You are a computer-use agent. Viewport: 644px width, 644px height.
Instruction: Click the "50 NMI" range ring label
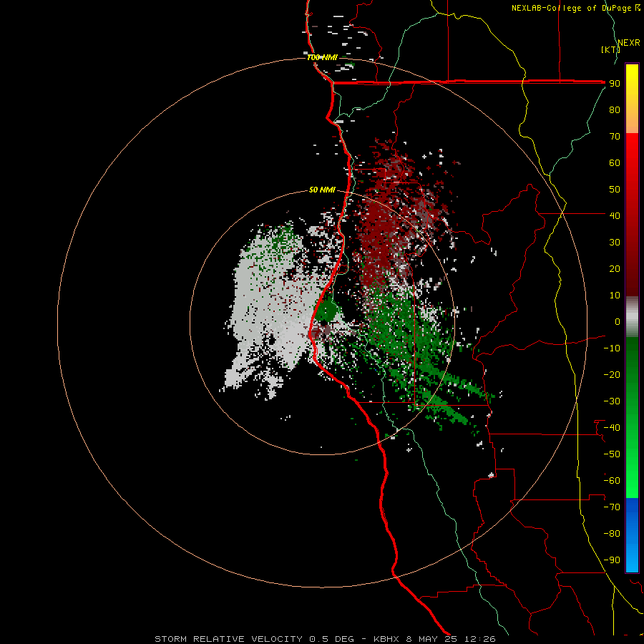click(322, 190)
